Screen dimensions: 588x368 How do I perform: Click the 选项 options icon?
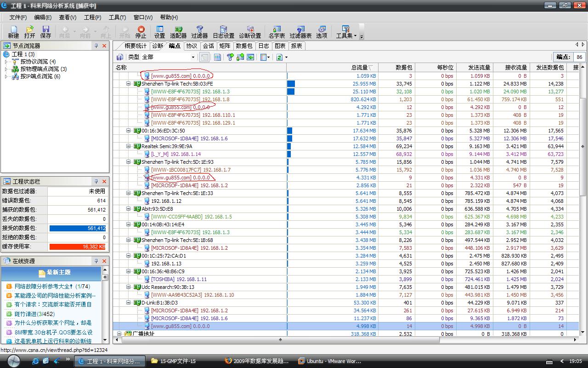pyautogui.click(x=322, y=32)
